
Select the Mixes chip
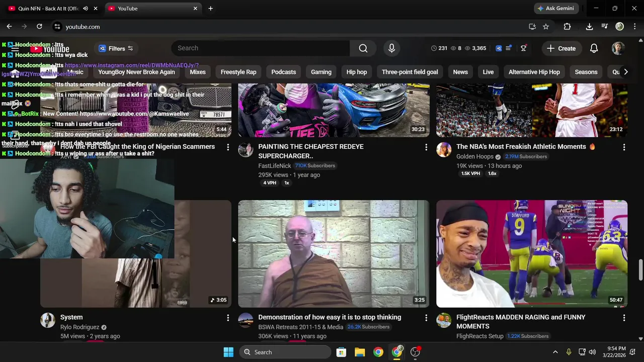(x=198, y=72)
